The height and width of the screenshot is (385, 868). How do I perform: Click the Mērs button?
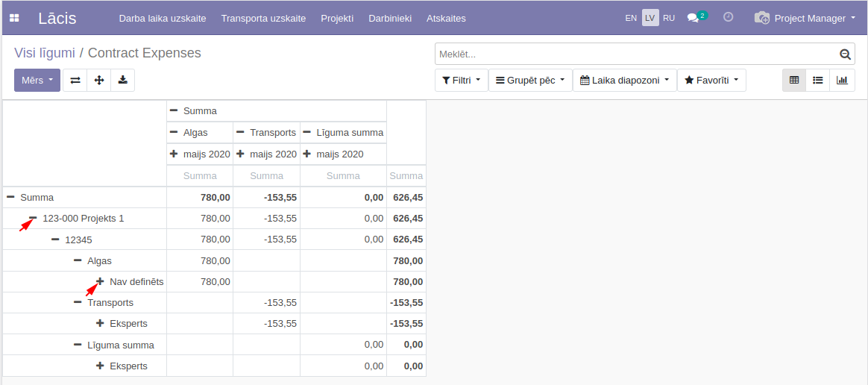tap(37, 80)
